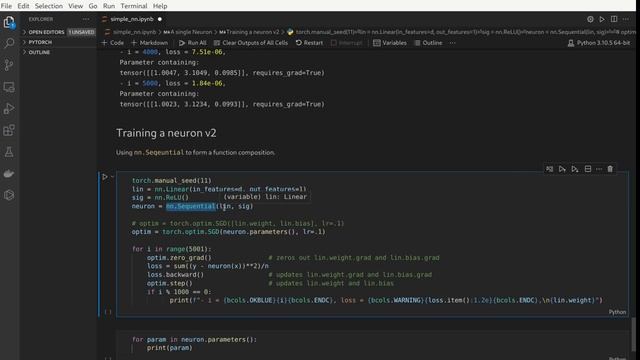Open run options dropdown beside cell play button
The width and height of the screenshot is (640, 360).
coord(112,177)
